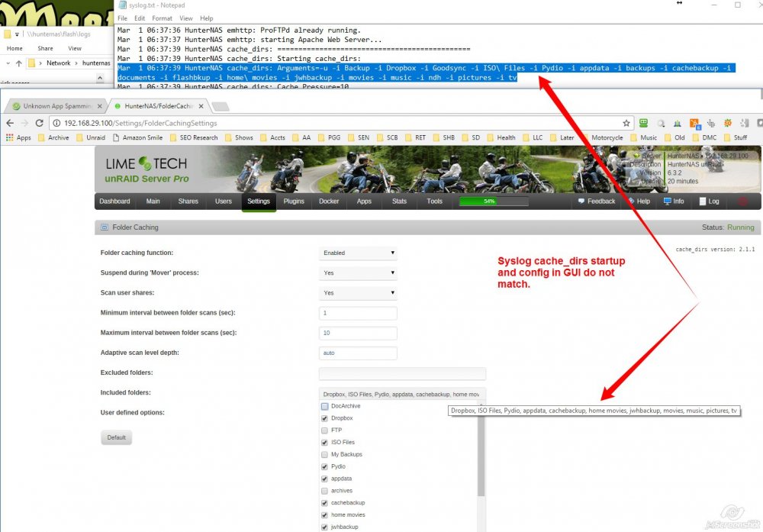Uncheck the ISO Files folder checkbox
The height and width of the screenshot is (532, 763).
[324, 443]
